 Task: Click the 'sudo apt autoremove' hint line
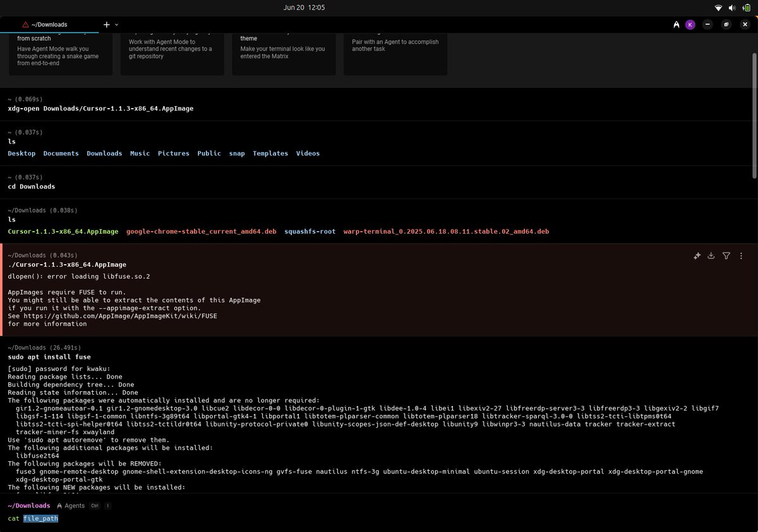point(88,440)
